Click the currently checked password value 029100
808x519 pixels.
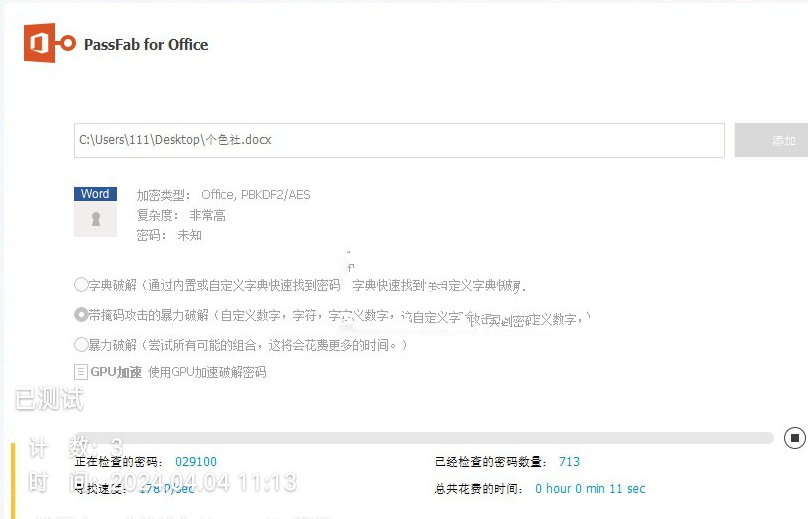click(x=196, y=462)
